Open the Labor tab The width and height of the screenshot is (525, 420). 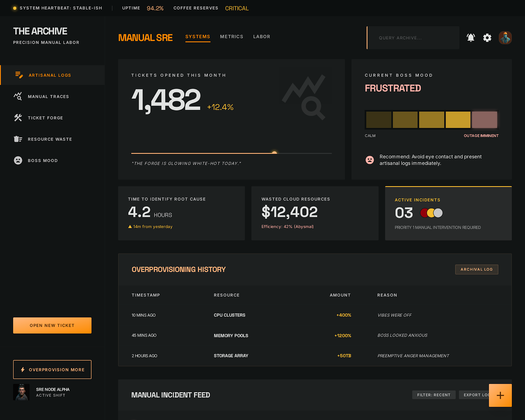coord(262,36)
